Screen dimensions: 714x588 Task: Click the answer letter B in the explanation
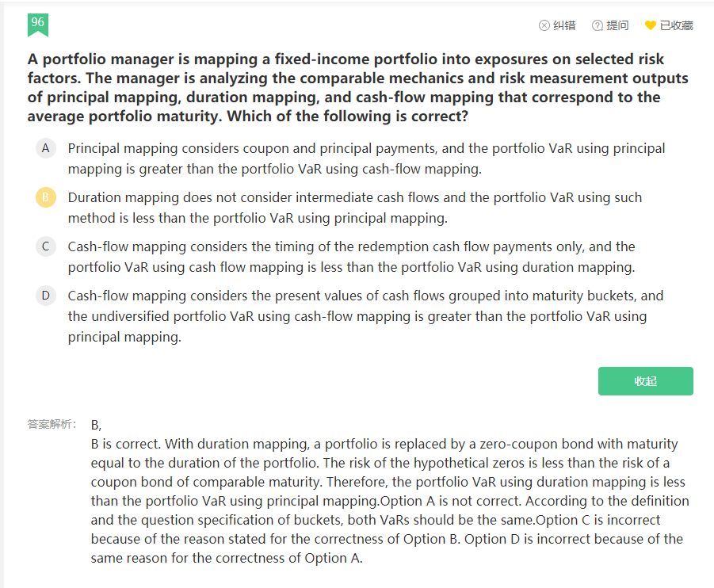point(96,425)
